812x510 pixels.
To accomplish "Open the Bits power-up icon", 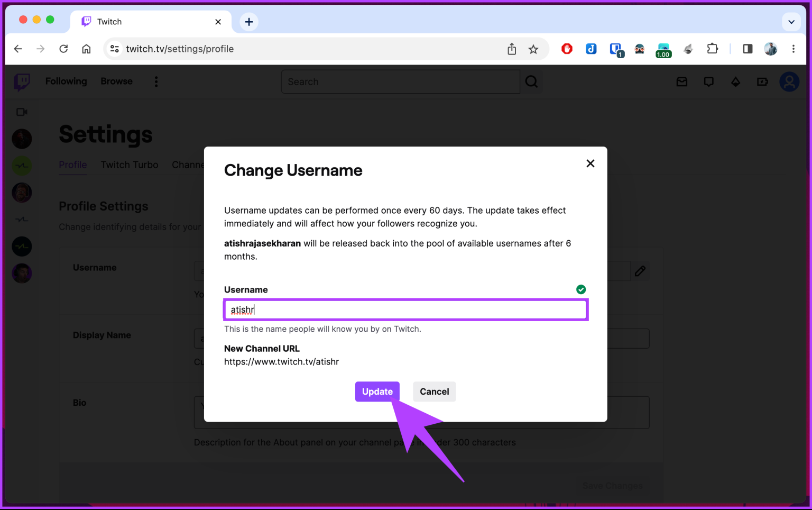I will click(x=762, y=81).
